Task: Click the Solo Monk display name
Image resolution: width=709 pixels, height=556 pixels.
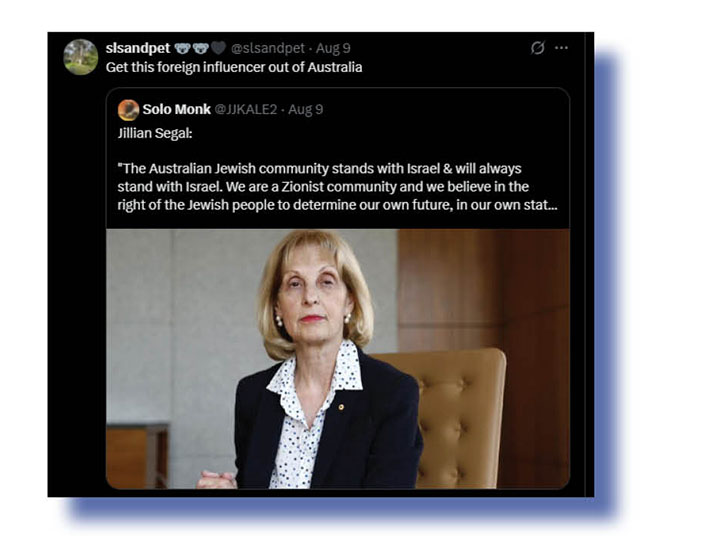Action: tap(177, 109)
